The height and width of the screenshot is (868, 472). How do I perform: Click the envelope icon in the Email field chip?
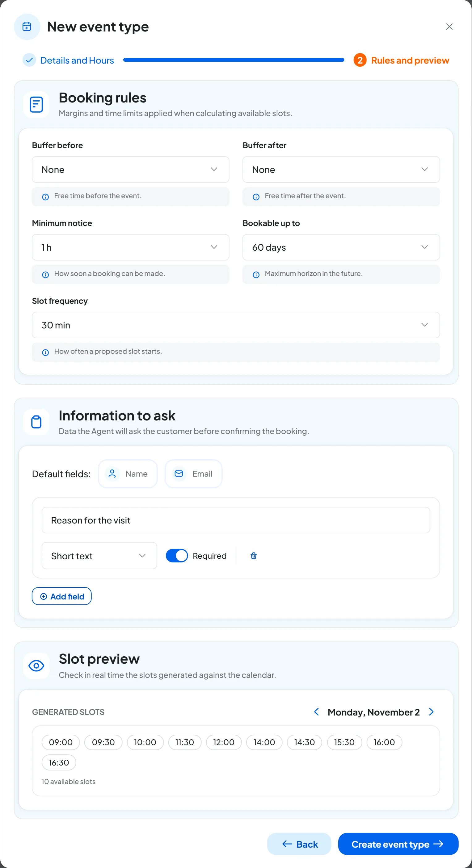point(179,474)
